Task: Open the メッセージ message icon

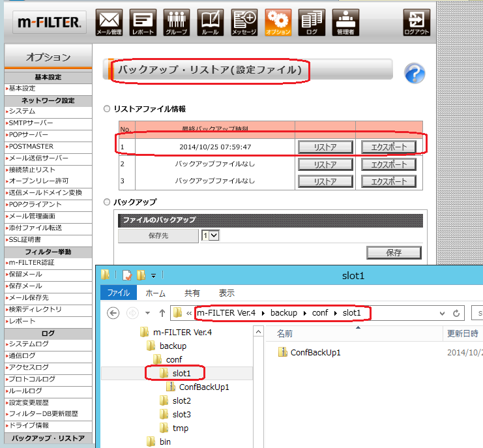Action: tap(244, 22)
